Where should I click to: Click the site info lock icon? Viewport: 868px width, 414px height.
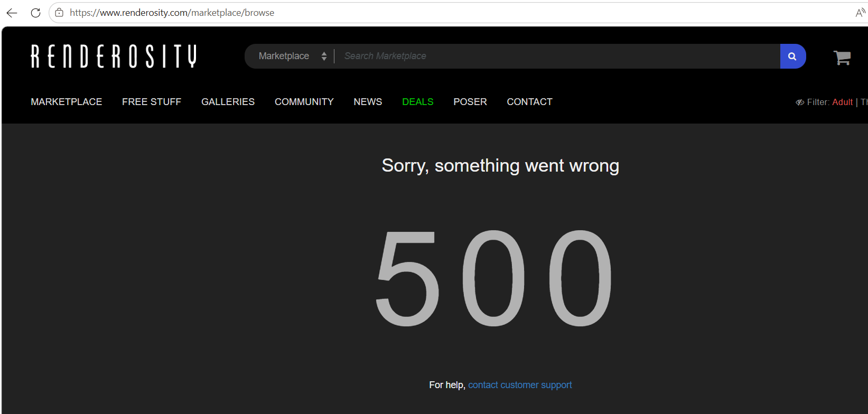59,13
